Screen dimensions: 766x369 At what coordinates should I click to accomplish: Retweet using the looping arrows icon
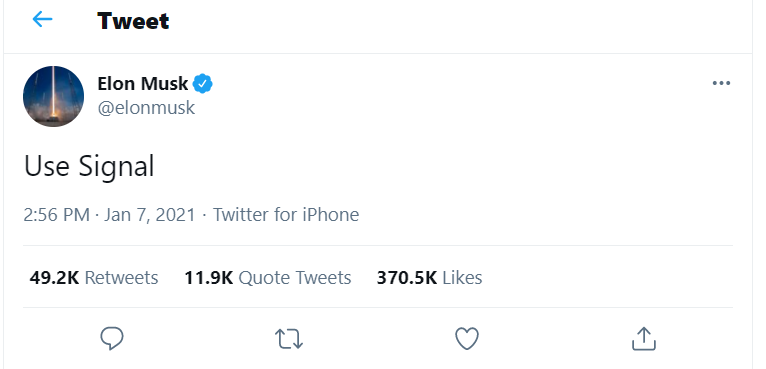(x=289, y=339)
